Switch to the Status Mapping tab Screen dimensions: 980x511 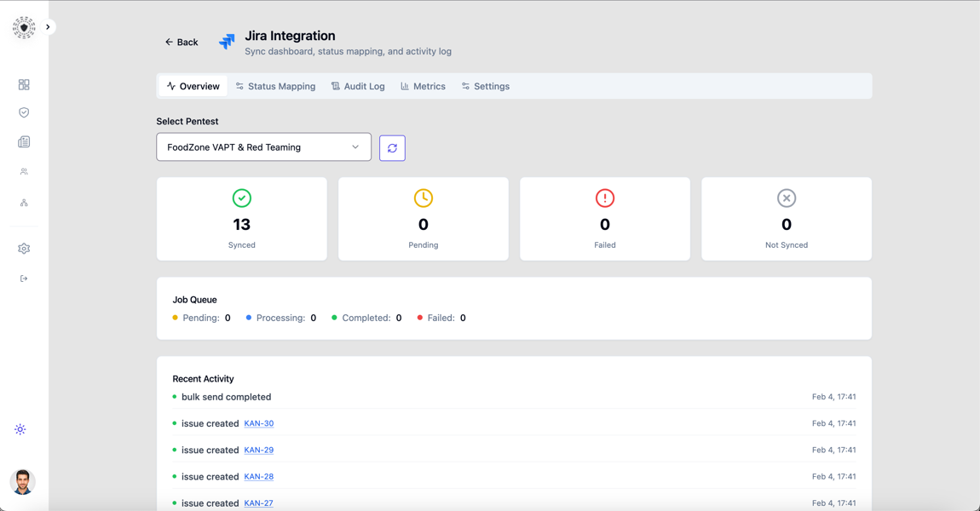click(x=275, y=86)
